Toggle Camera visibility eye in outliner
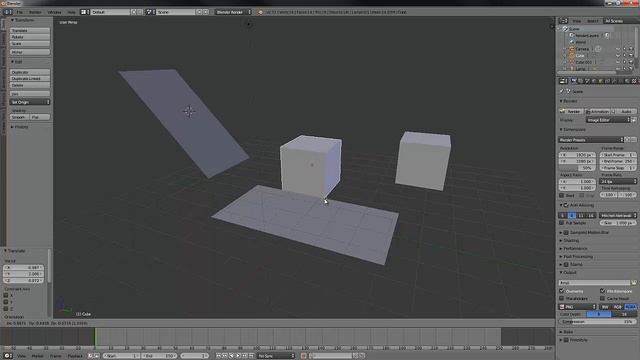The height and width of the screenshot is (360, 640). 618,49
